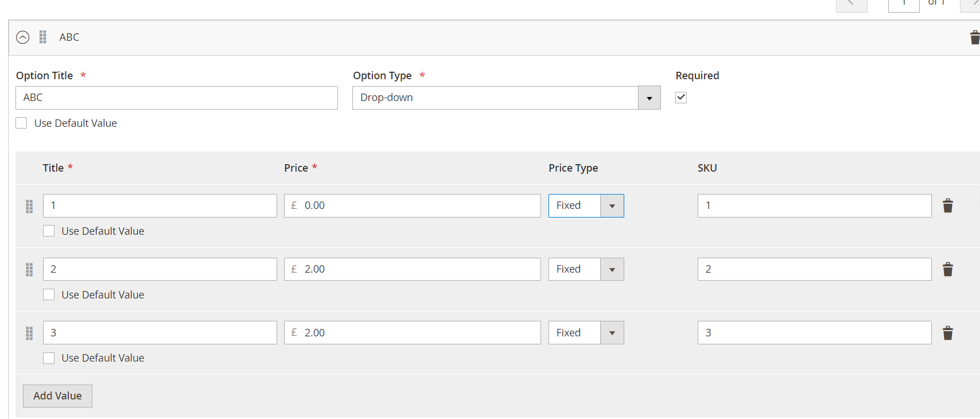
Task: Click the row 2 Price field 2.00
Action: [413, 269]
